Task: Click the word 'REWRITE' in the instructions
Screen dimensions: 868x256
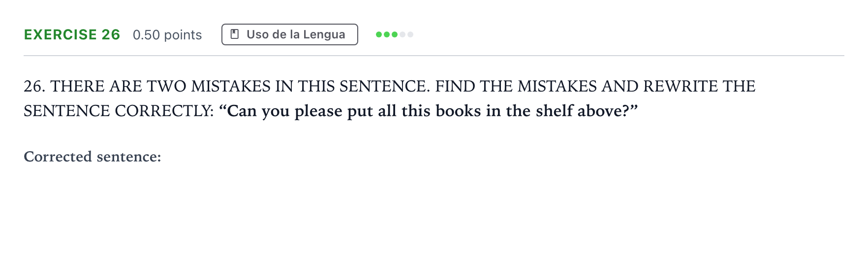Action: [x=681, y=86]
